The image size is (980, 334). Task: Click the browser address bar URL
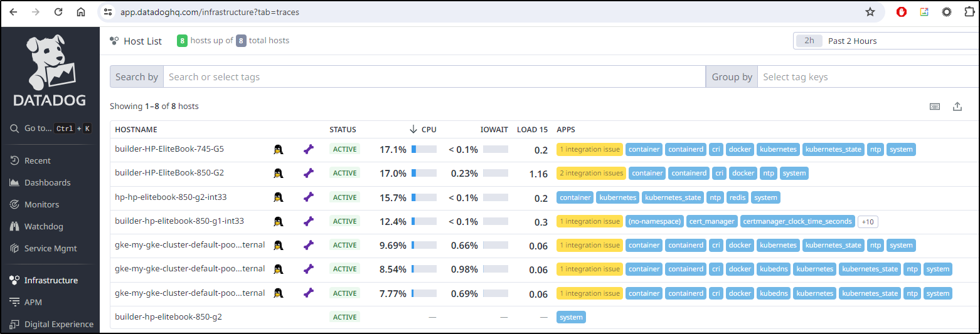coord(211,12)
